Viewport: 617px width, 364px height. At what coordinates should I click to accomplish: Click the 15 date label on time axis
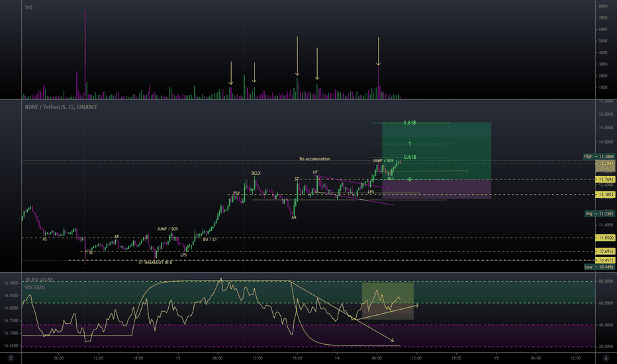click(x=497, y=358)
